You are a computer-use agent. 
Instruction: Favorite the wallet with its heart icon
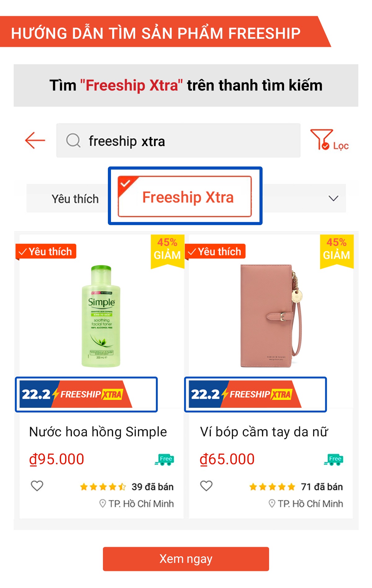tap(206, 486)
